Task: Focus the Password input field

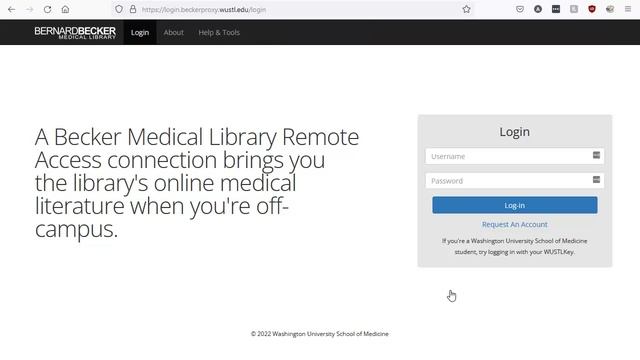Action: (x=515, y=181)
